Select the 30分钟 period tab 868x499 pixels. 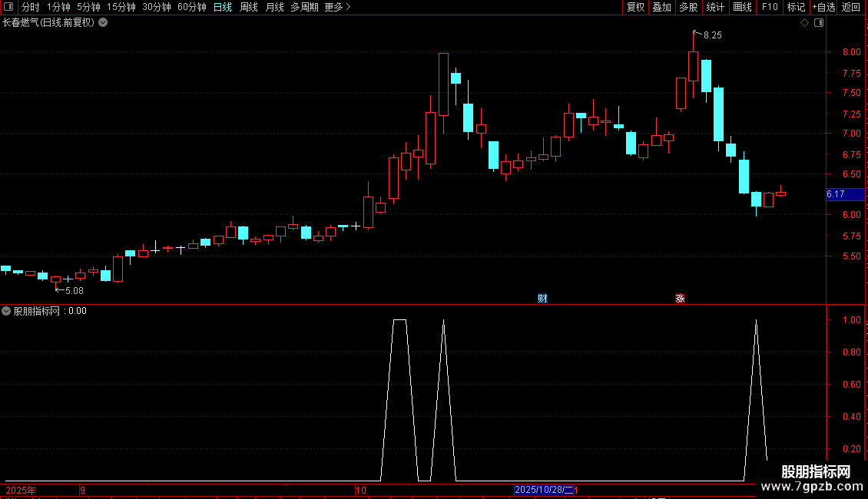[x=157, y=7]
